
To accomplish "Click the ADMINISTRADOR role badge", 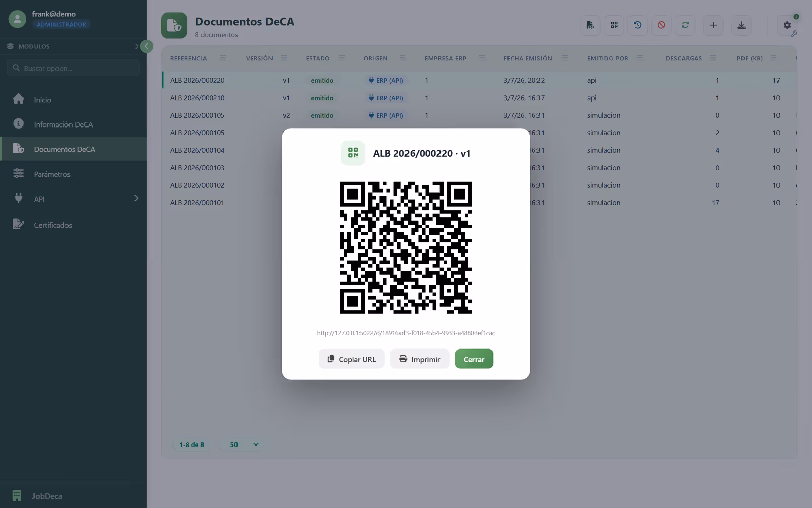I will [x=61, y=24].
